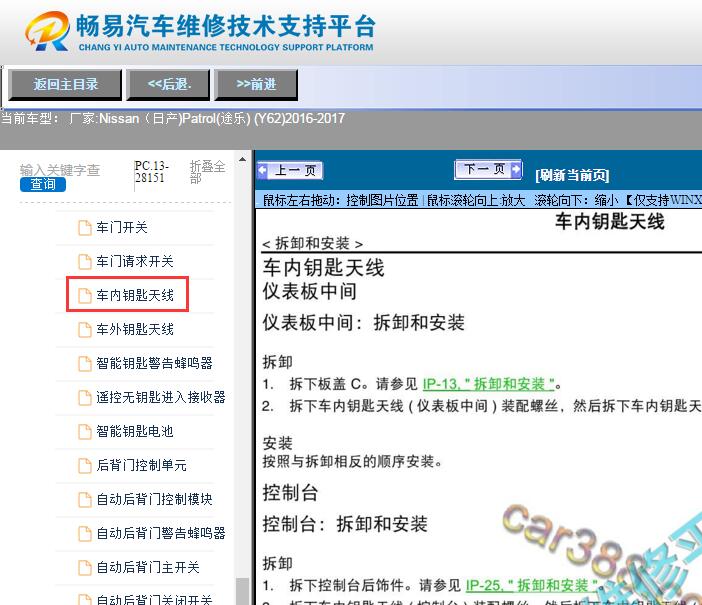Open tree item 遥控无钥匙进入接收器
Screen dimensions: 702x605
[x=161, y=397]
